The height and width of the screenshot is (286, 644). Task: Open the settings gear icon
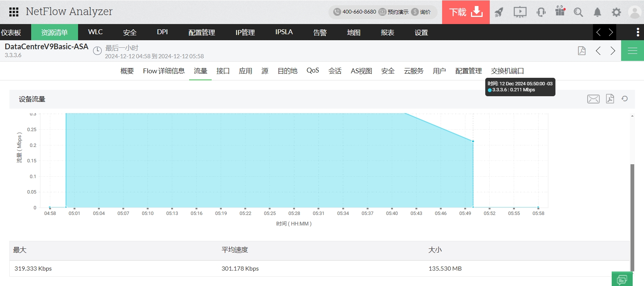pos(616,12)
